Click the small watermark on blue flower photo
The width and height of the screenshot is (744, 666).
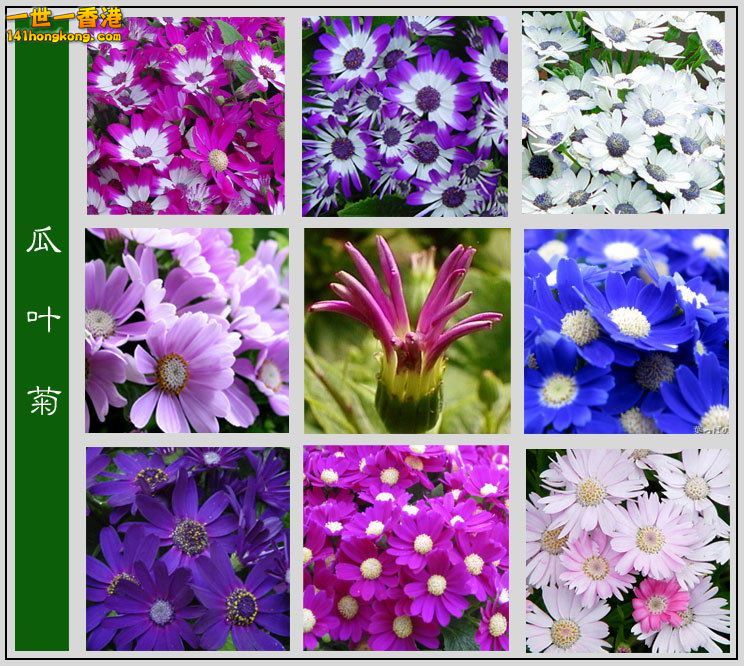(714, 427)
